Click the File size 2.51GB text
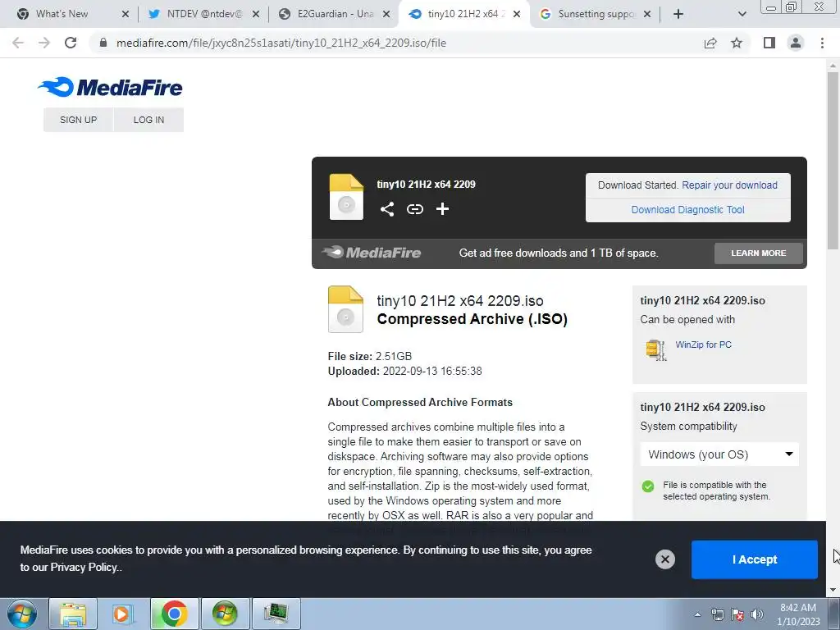840x630 pixels. [370, 356]
